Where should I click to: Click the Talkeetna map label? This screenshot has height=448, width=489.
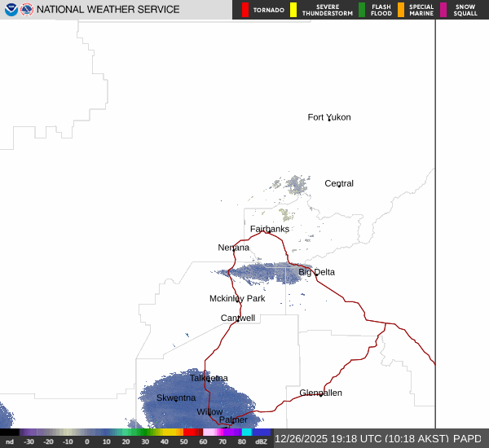(209, 378)
